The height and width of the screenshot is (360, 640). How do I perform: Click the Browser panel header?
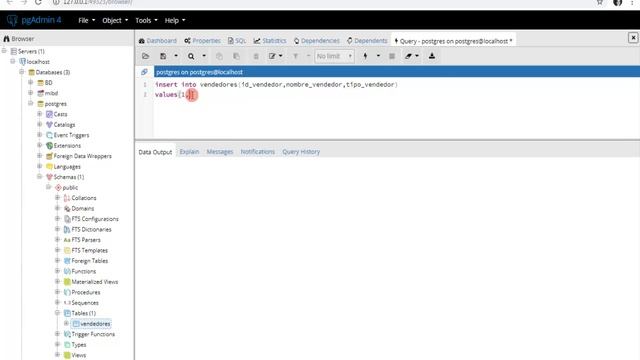67,39
